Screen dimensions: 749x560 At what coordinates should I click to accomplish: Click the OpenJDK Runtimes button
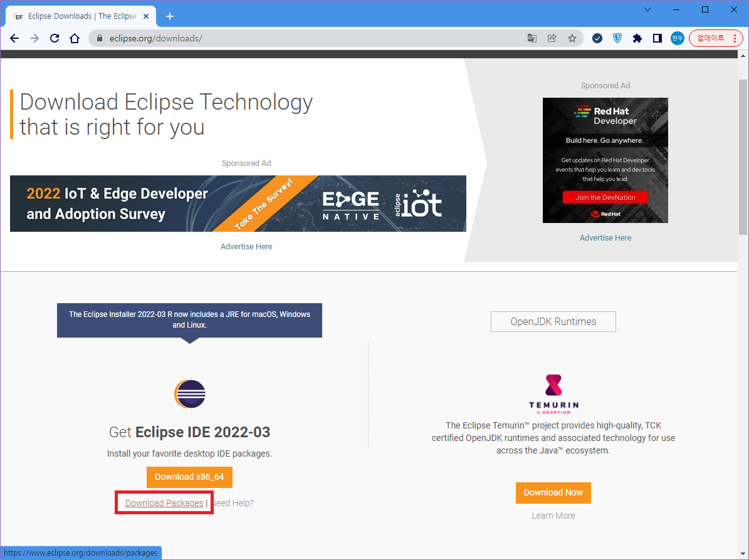553,322
